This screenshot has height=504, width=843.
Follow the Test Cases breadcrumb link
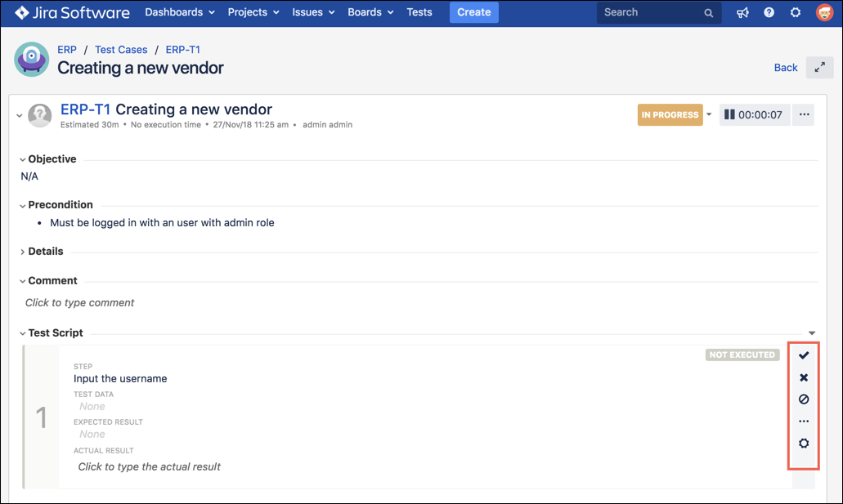click(x=120, y=49)
